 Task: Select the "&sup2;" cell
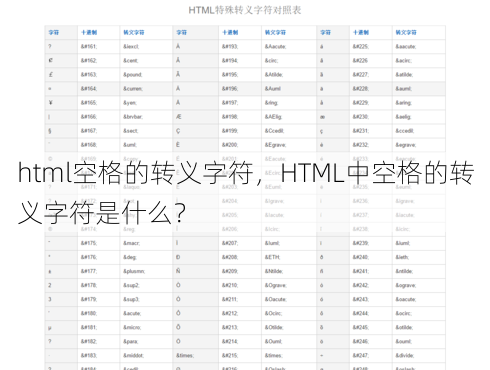[146, 285]
